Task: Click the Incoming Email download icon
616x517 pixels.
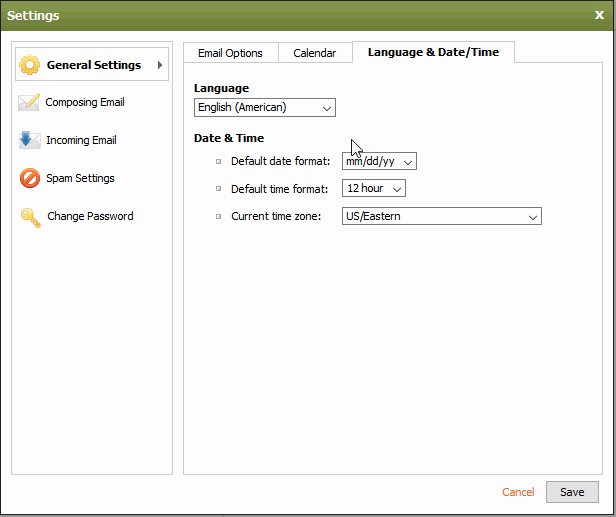Action: [x=29, y=140]
